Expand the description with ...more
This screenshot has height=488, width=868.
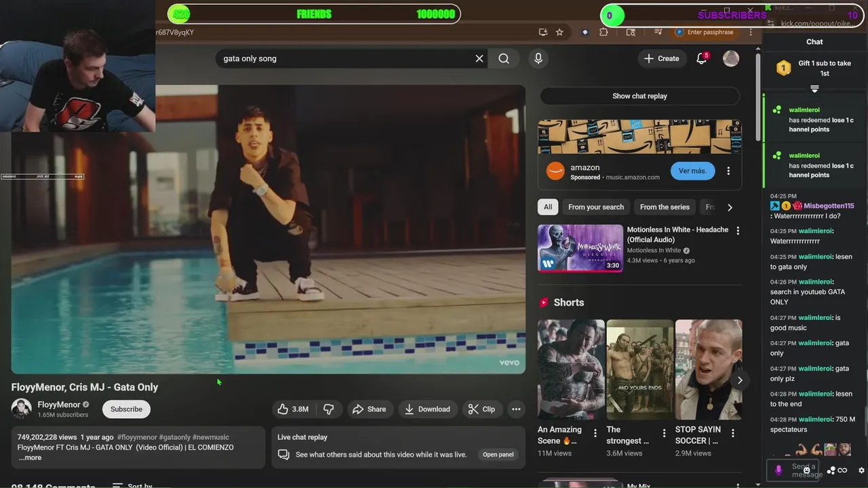pyautogui.click(x=30, y=457)
